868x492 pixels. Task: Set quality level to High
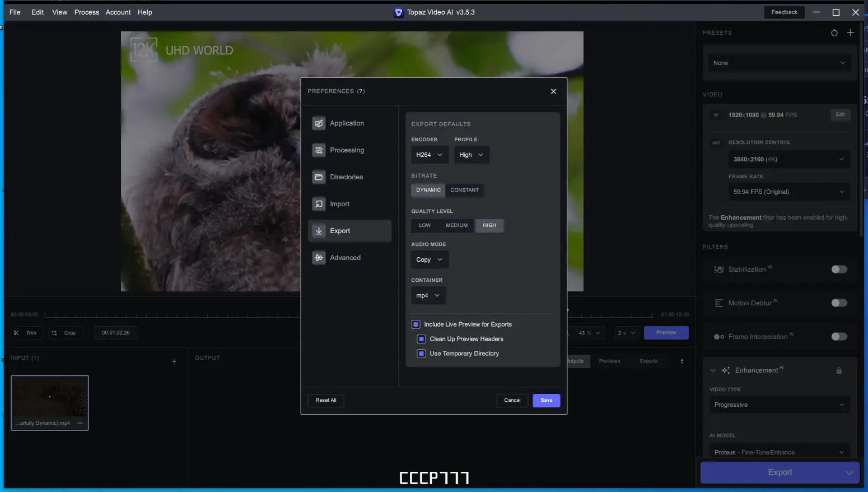tap(489, 225)
